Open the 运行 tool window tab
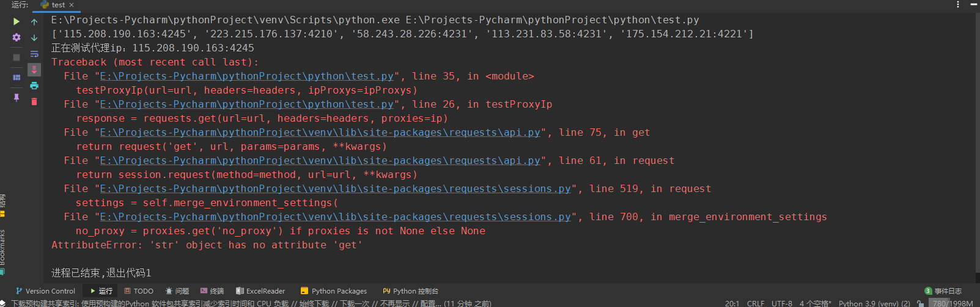 (101, 291)
